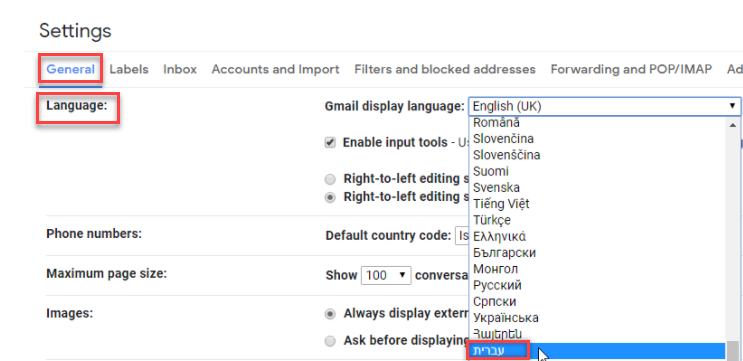Open the Default country code dropdown
Viewport: 743px width, 361px height.
[x=462, y=235]
